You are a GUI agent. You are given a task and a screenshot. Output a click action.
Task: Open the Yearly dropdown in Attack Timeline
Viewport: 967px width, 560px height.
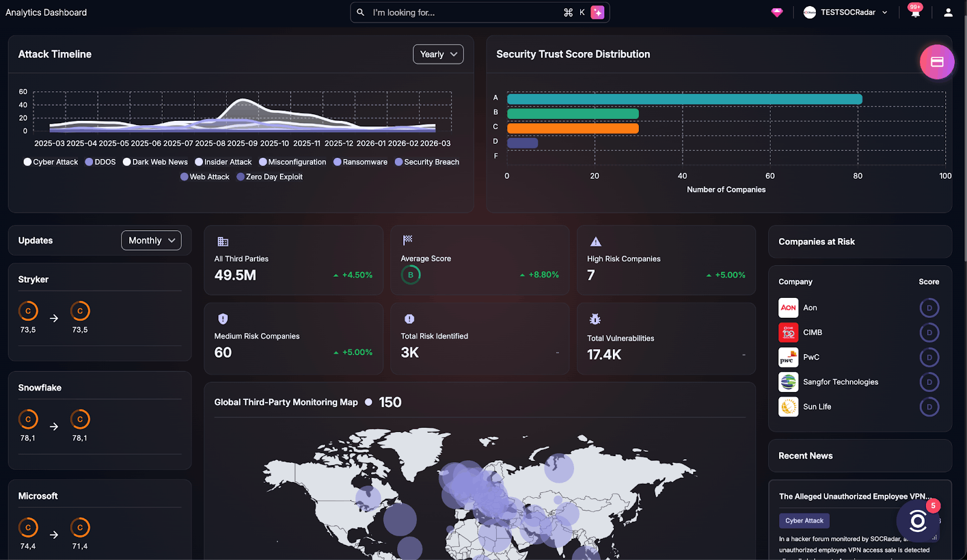(438, 54)
